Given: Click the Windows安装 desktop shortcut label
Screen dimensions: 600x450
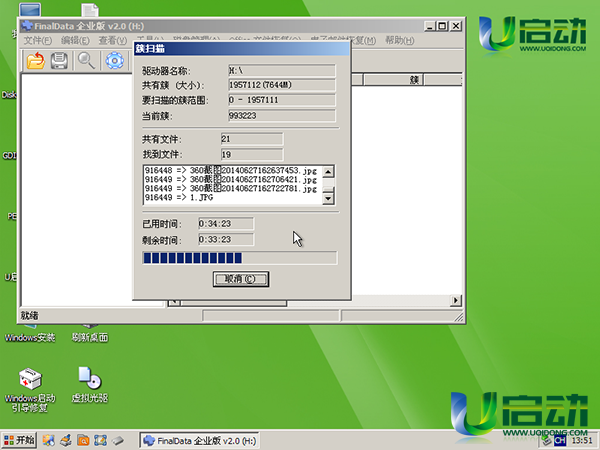Looking at the screenshot, I should pos(30,338).
